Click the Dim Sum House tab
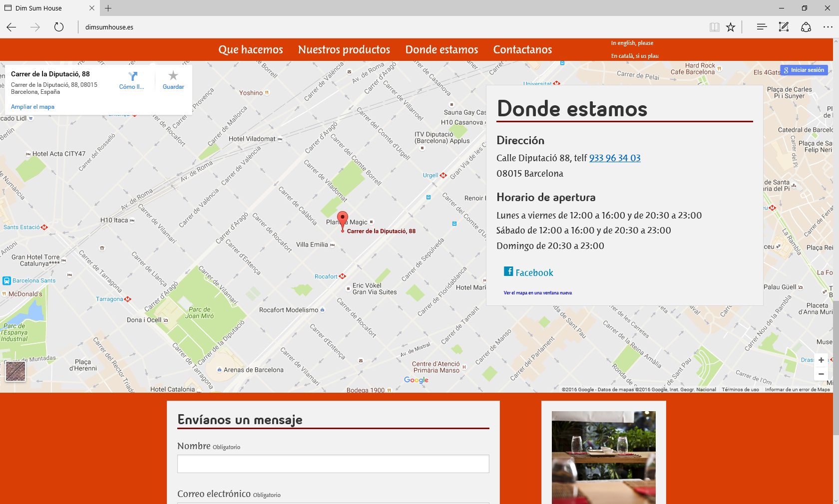The width and height of the screenshot is (839, 504). (49, 8)
